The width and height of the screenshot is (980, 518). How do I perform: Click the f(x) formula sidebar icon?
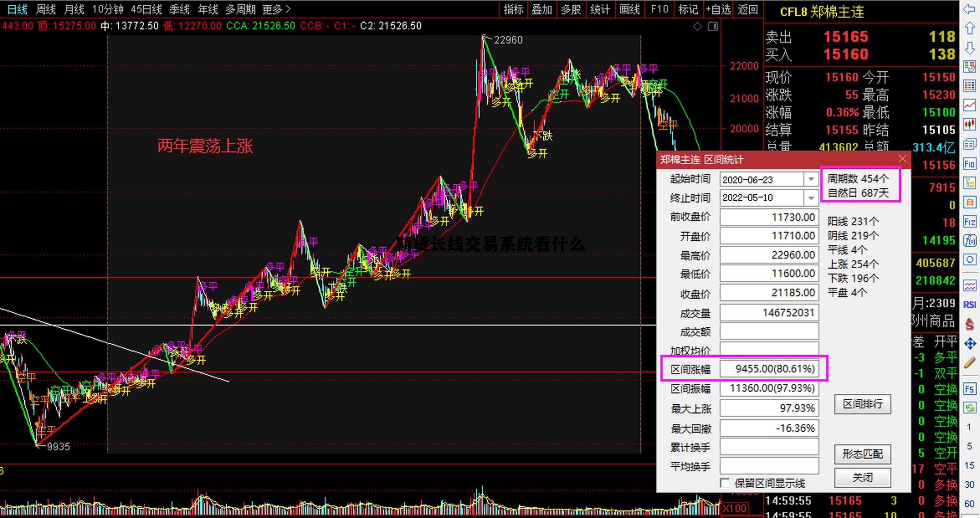coord(969,241)
